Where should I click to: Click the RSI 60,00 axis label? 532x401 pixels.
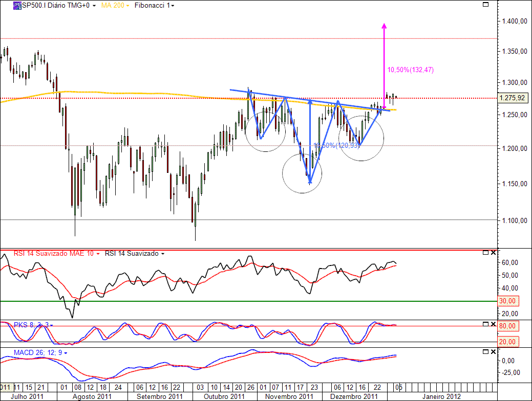[x=510, y=263]
